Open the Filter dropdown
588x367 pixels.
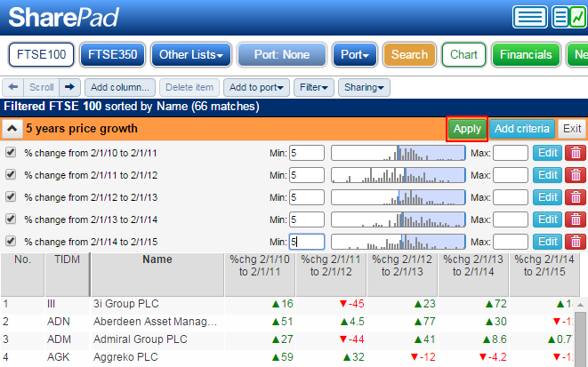point(314,87)
